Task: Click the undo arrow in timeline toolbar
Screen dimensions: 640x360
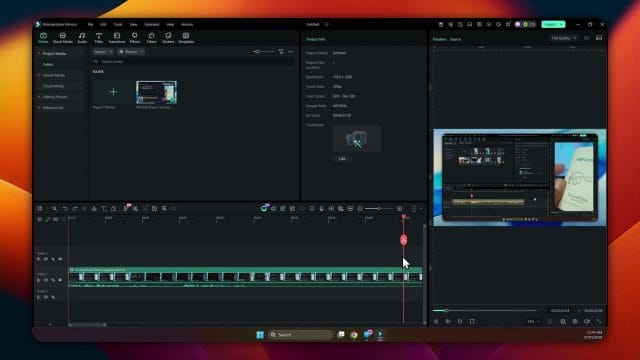Action: 65,209
